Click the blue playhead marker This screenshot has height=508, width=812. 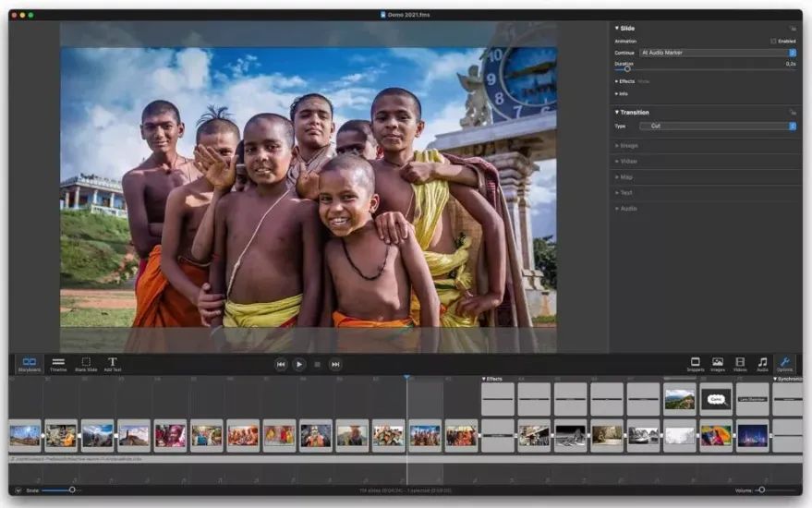pos(407,378)
